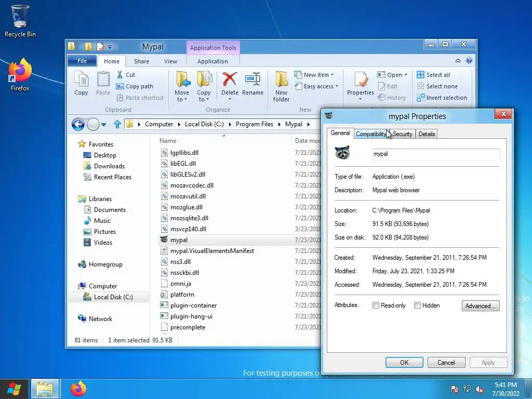Open the recent locations dropdown arrow
The image size is (532, 399).
[x=104, y=125]
